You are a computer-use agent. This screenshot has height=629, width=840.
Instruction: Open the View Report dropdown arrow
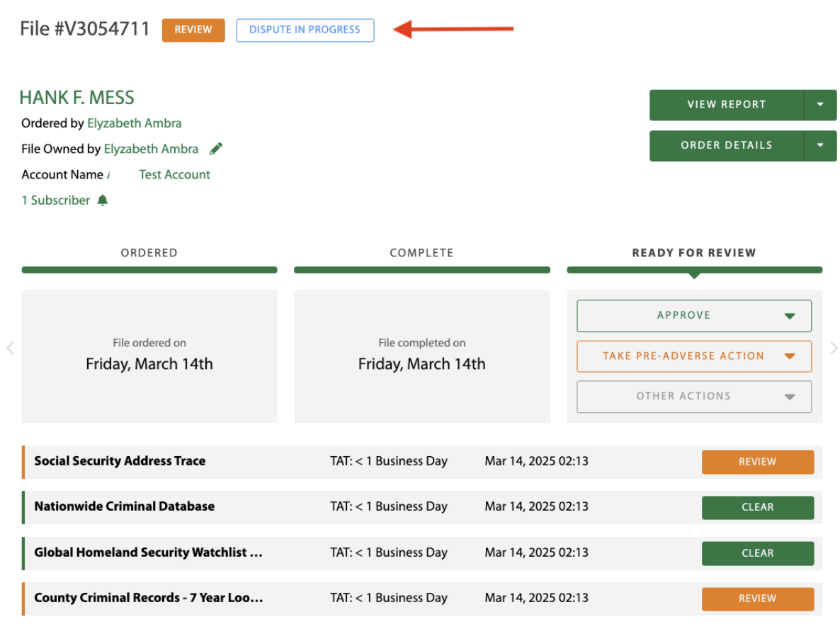[x=820, y=105]
